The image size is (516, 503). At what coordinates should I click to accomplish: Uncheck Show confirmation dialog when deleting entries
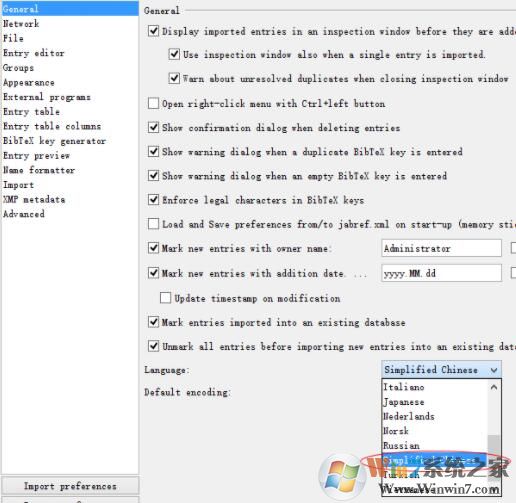(153, 127)
